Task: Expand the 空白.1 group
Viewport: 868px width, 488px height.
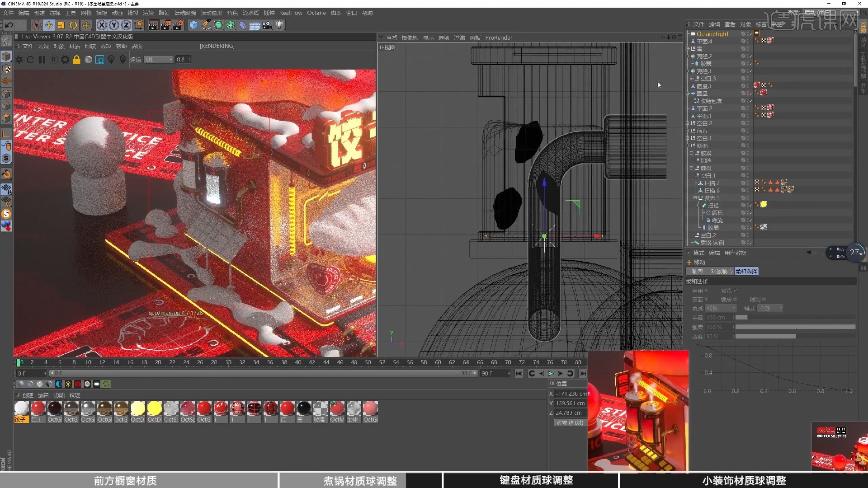Action: pos(688,138)
